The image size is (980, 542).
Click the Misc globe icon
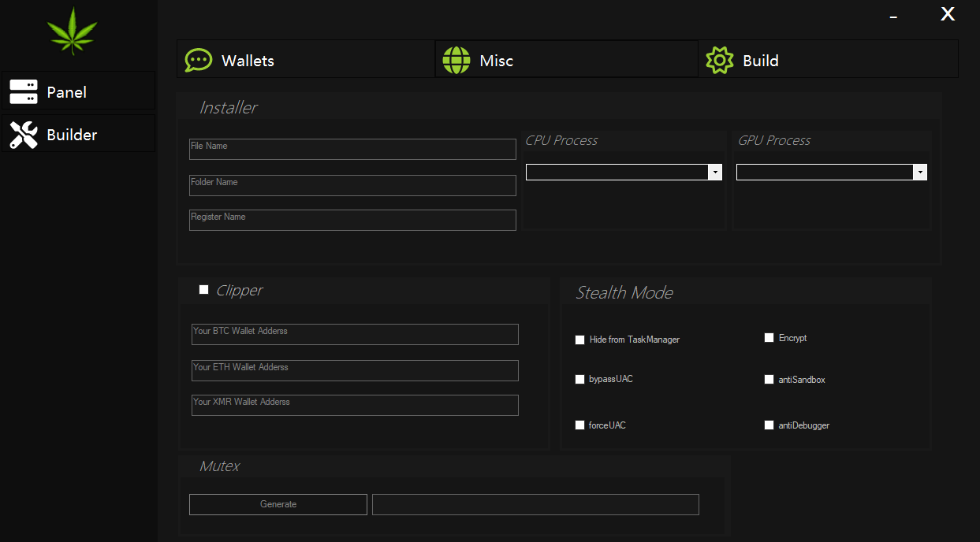click(456, 61)
